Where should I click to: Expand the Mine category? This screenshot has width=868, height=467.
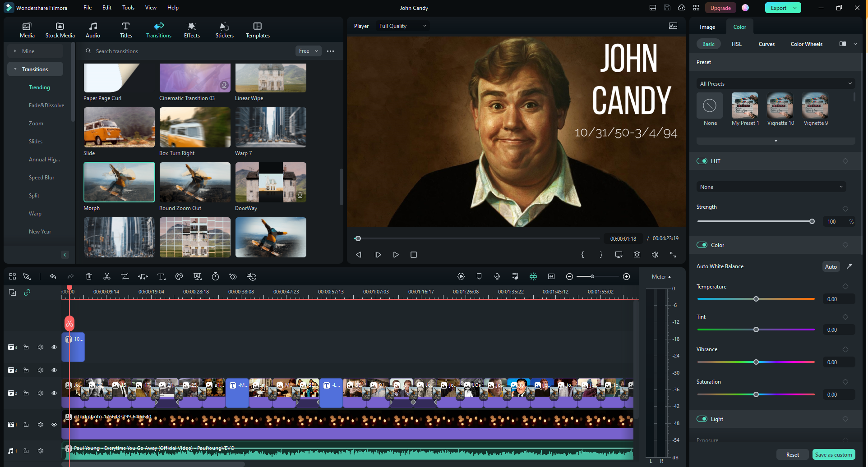[x=15, y=51]
